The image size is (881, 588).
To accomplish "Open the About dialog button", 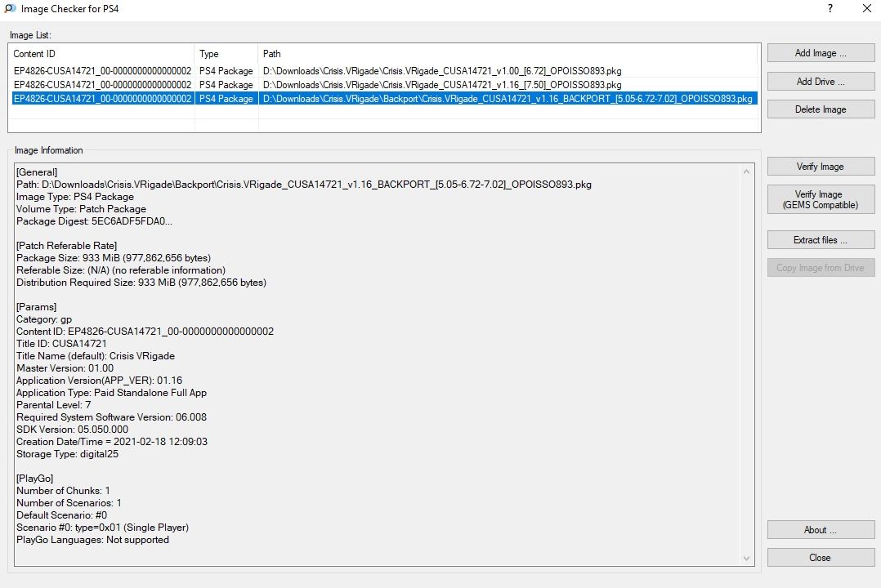I will 821,529.
